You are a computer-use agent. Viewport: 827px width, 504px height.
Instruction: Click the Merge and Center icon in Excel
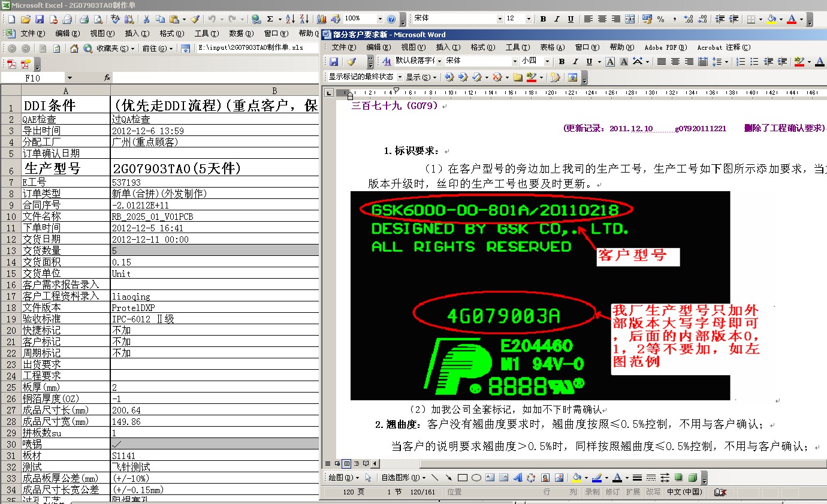[629, 19]
